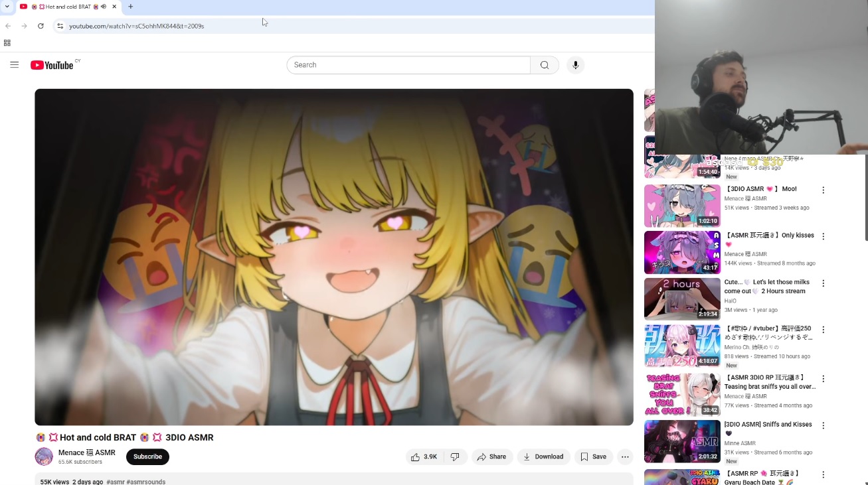The height and width of the screenshot is (485, 868).
Task: Open options for 'Gyaru Beach Date' video
Action: click(x=823, y=474)
